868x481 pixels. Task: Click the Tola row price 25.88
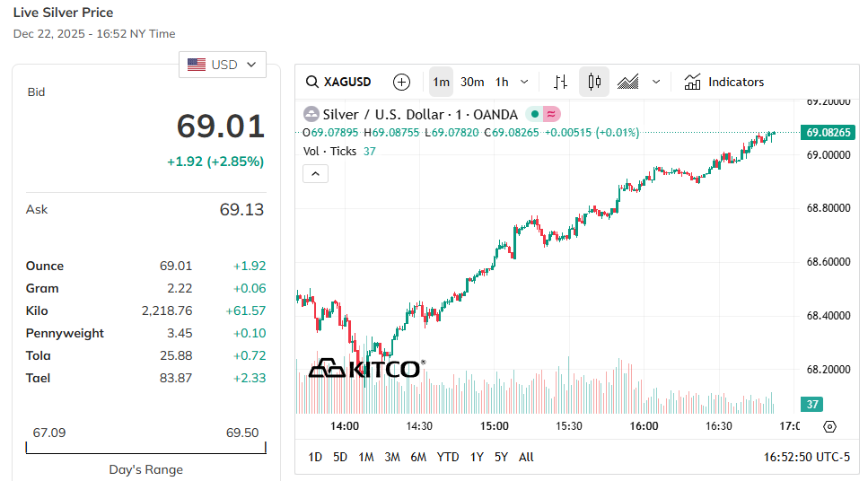[x=176, y=356]
